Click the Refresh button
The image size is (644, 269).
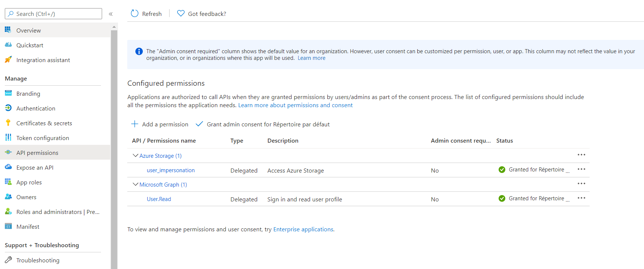tap(146, 14)
